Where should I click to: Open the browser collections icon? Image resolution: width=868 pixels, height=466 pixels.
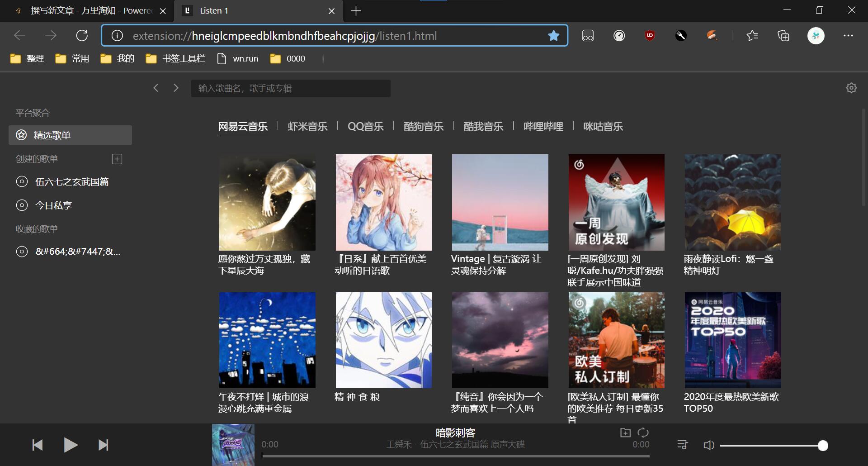coord(783,35)
